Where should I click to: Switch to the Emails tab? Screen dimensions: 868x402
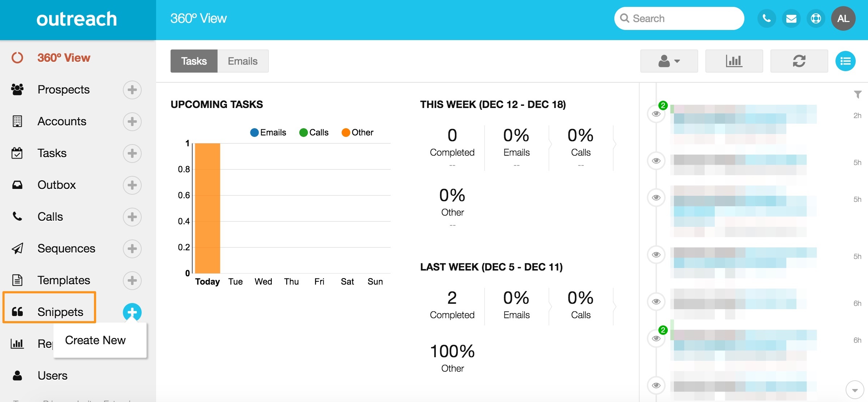[242, 61]
